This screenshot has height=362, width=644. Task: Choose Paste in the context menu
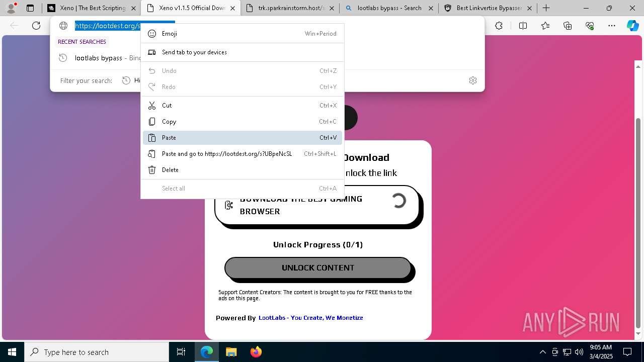[243, 138]
